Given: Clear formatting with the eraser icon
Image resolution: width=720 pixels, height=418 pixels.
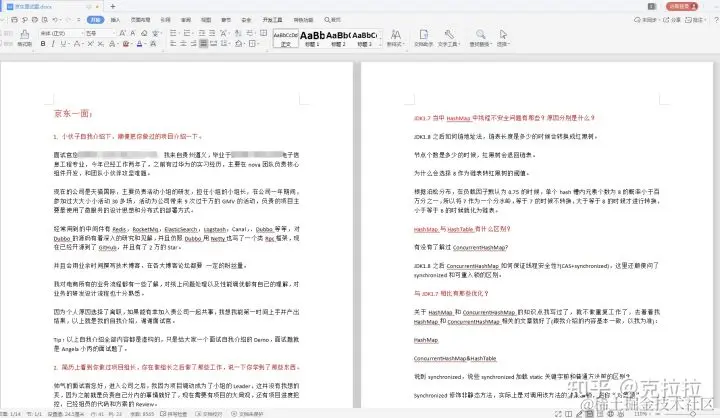Looking at the screenshot, I should click(144, 33).
